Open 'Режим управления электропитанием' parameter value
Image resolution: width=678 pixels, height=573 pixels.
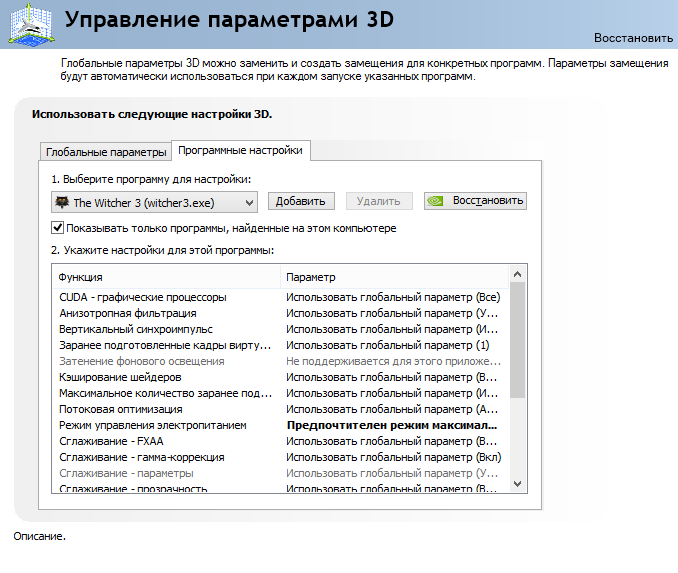(x=393, y=425)
